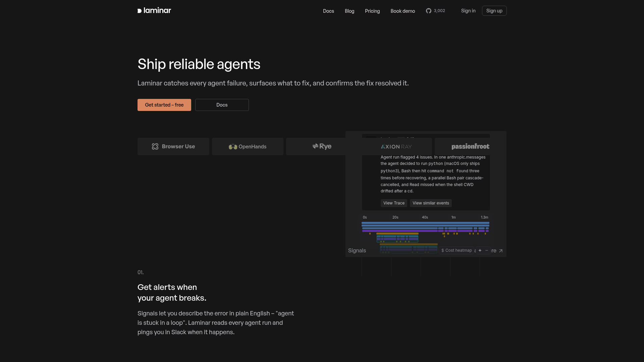Screen dimensions: 644x362
Task: Toggle the Cost heatmap button
Action: tap(457, 250)
